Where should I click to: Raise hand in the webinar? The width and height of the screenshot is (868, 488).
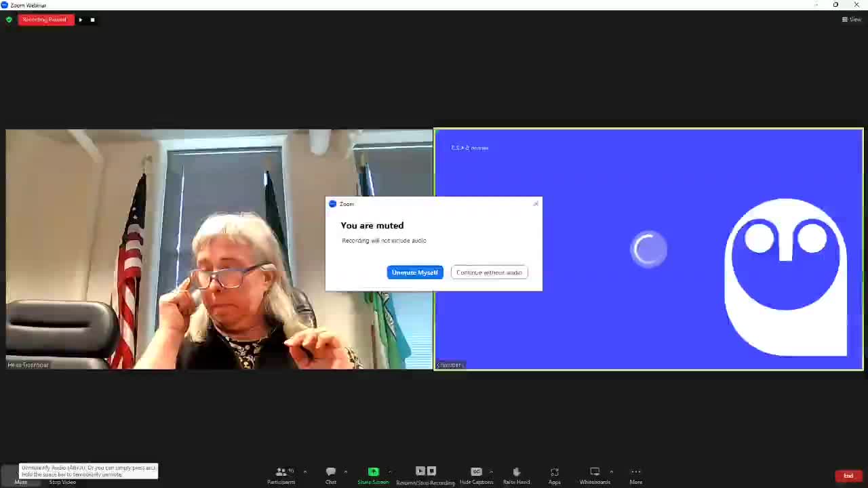pyautogui.click(x=516, y=474)
